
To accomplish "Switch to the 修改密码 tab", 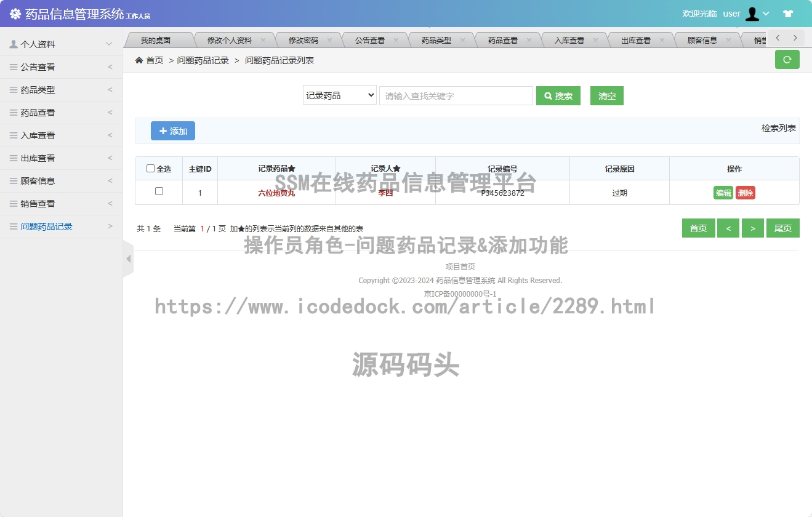I will point(303,40).
